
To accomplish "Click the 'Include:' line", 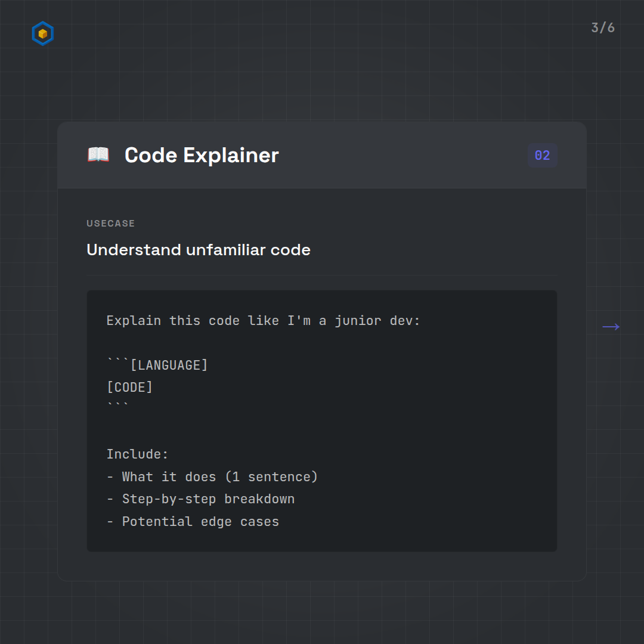I will [x=138, y=454].
